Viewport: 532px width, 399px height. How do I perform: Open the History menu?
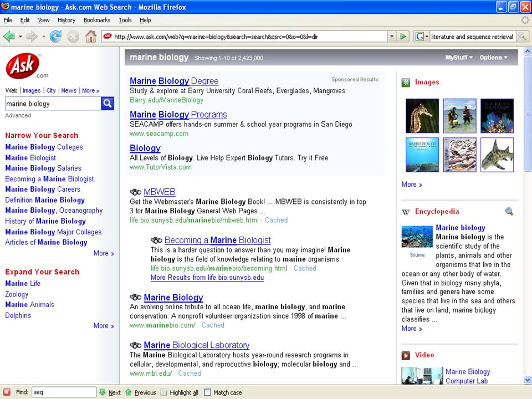pyautogui.click(x=66, y=20)
